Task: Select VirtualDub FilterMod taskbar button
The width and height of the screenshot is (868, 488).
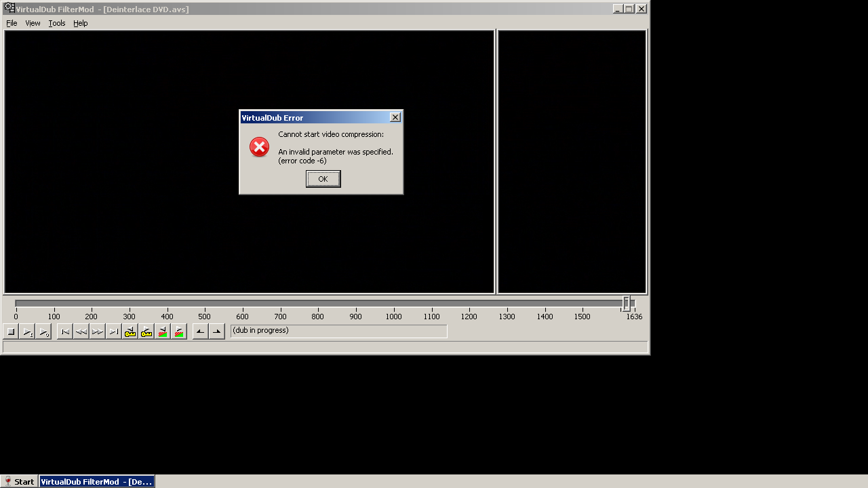Action: coord(97,482)
